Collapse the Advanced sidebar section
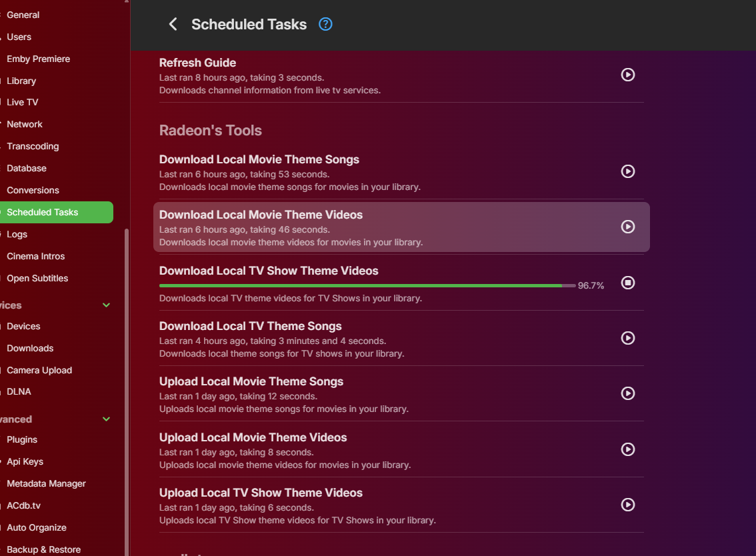756x556 pixels. pyautogui.click(x=106, y=419)
